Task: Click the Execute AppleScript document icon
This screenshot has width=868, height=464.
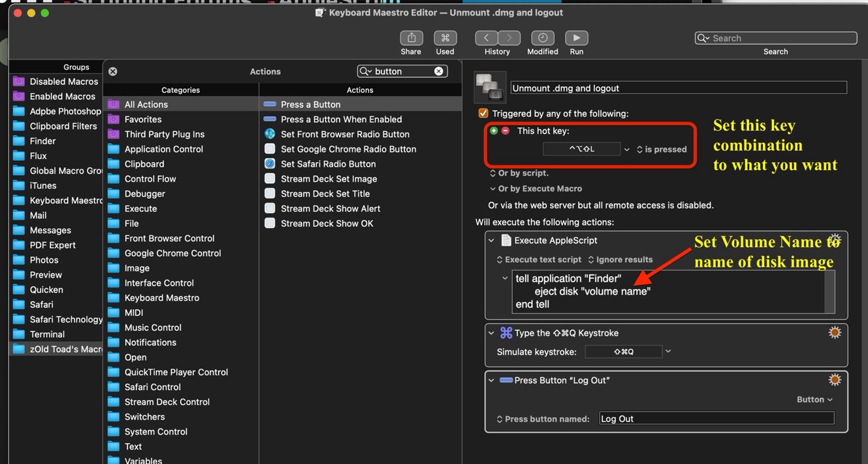Action: pyautogui.click(x=506, y=240)
